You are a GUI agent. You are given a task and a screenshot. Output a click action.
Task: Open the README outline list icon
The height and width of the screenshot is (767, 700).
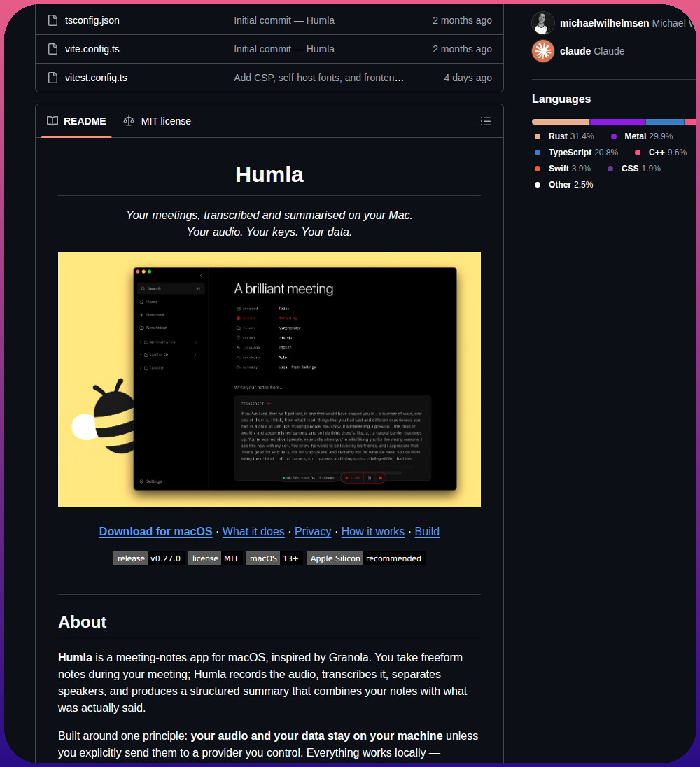coord(485,121)
